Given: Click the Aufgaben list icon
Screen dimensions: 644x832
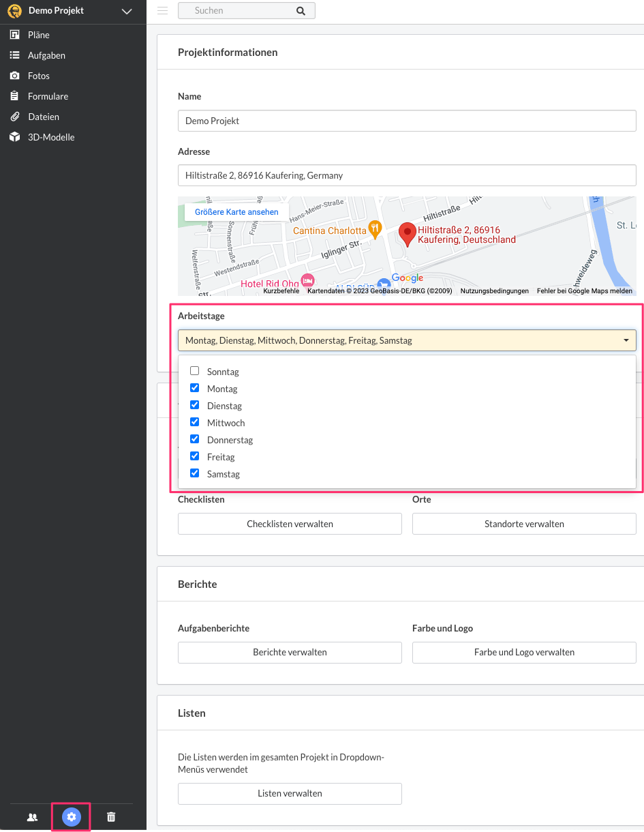Looking at the screenshot, I should click(x=14, y=55).
